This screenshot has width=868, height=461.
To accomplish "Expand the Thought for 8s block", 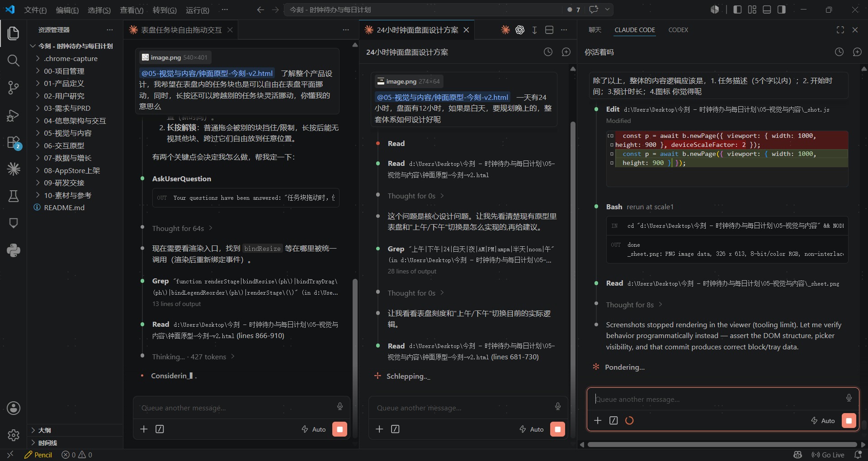I will pos(634,305).
